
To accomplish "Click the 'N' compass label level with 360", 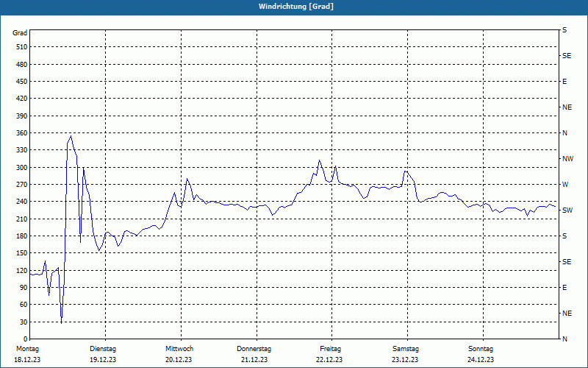I will [565, 133].
